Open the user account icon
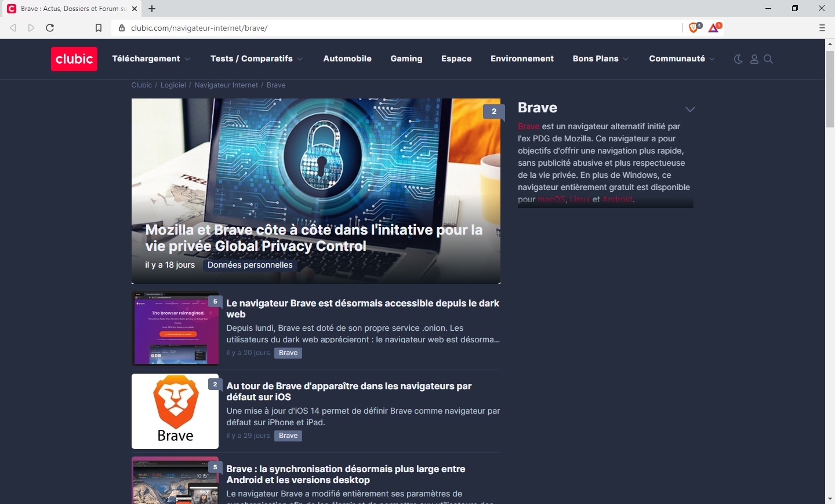The image size is (835, 504). 754,59
